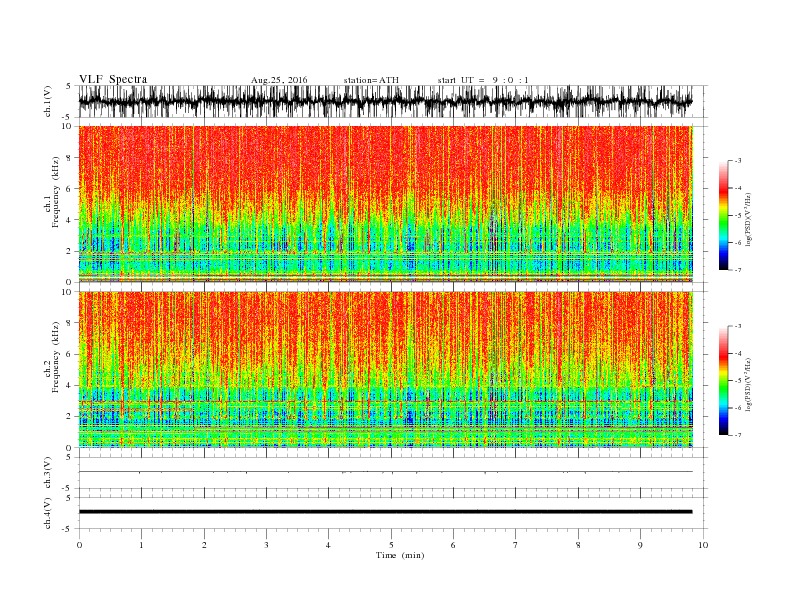Click the time axis final tick label "10"
792x612 pixels.
[x=703, y=545]
